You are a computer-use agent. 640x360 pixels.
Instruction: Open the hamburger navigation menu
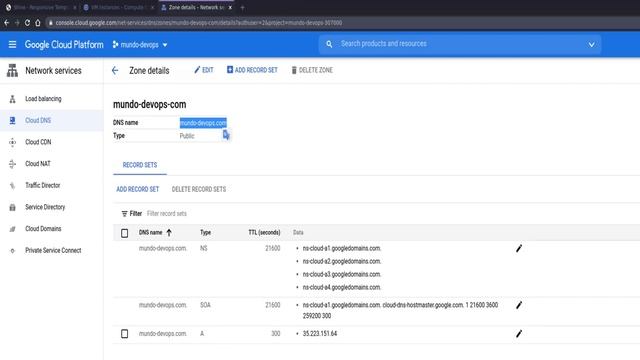[12, 44]
